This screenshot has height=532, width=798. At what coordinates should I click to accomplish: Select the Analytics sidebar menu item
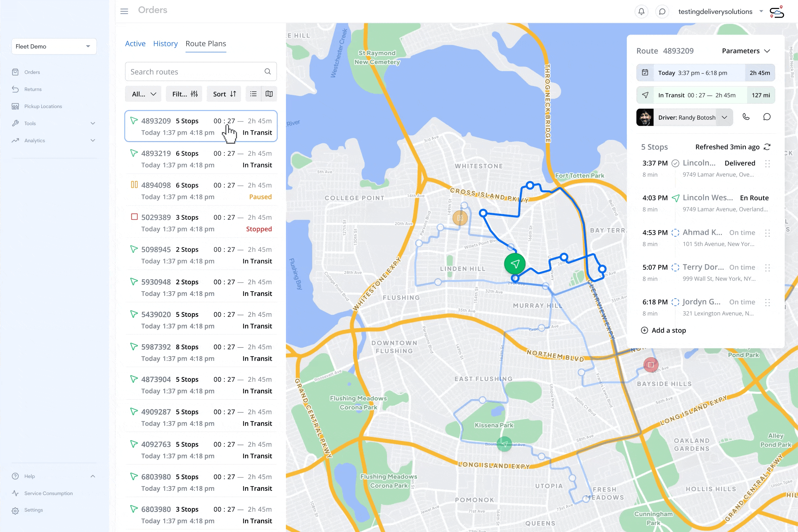click(x=35, y=140)
